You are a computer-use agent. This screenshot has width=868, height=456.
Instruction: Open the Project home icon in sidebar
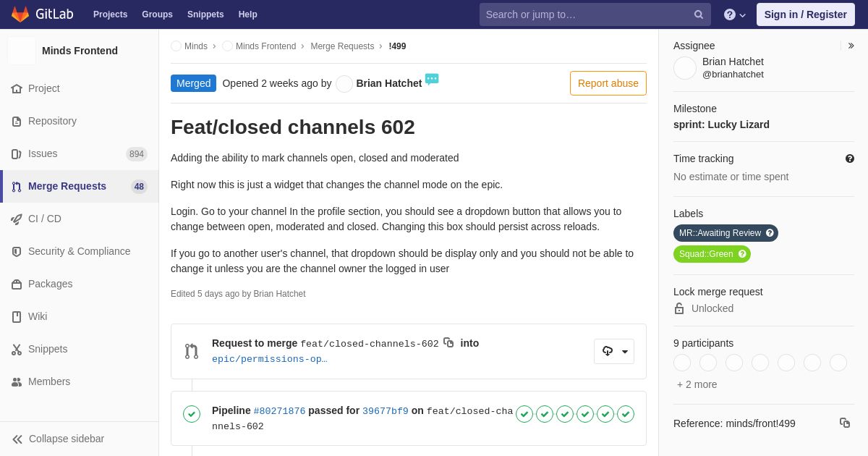point(17,88)
